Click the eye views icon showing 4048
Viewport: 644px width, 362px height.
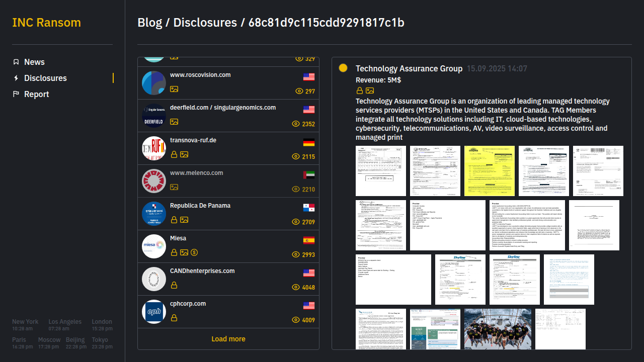click(x=296, y=288)
